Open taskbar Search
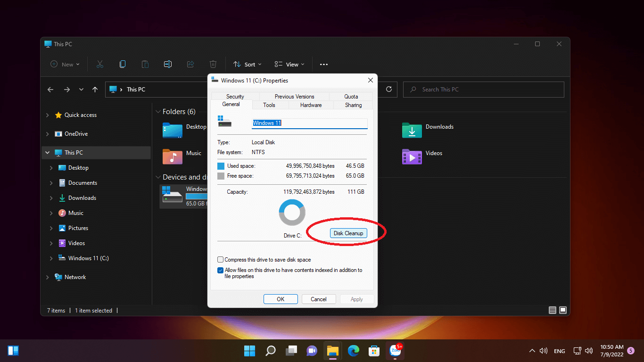The width and height of the screenshot is (644, 362). [x=271, y=351]
